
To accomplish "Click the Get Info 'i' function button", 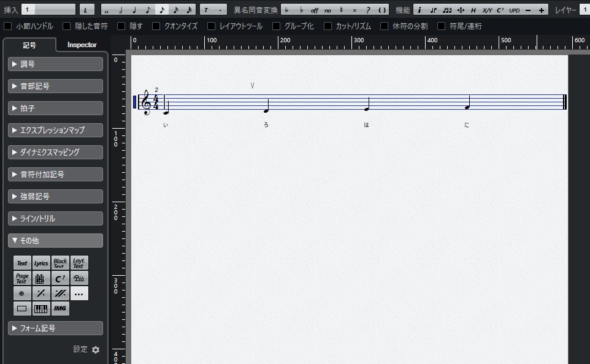I will coord(420,10).
